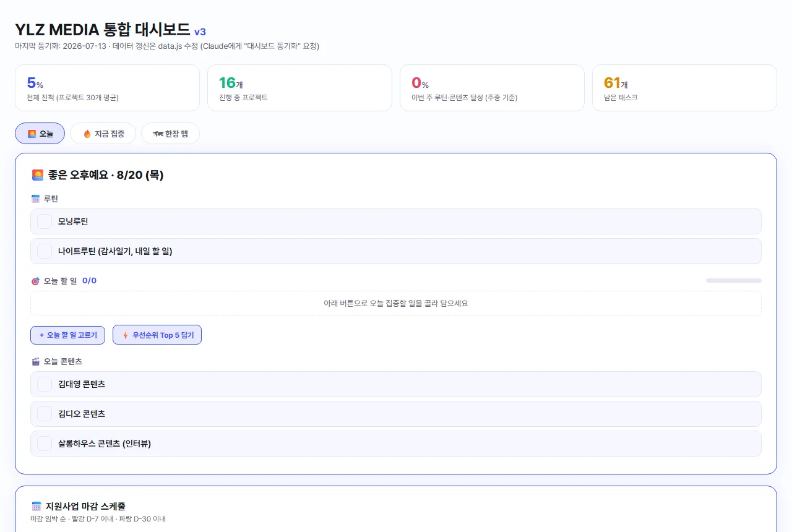The width and height of the screenshot is (792, 532).
Task: Click the 0/0 task counter
Action: pyautogui.click(x=89, y=281)
